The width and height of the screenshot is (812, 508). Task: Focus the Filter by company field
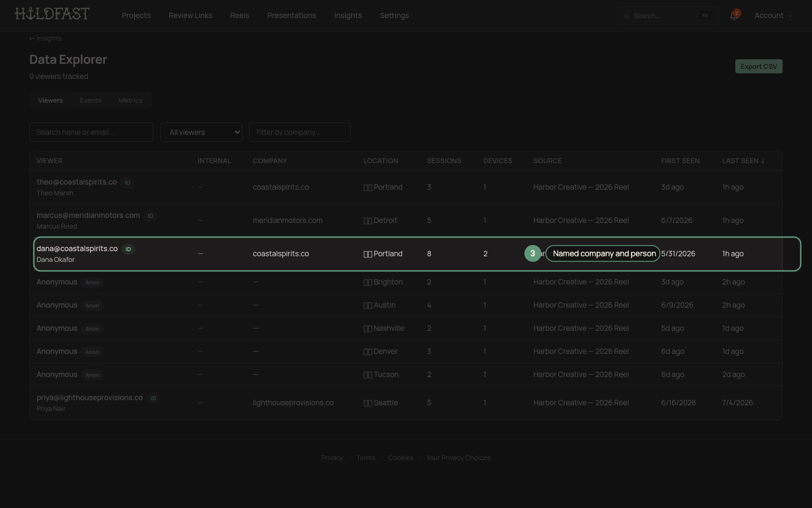(x=300, y=132)
